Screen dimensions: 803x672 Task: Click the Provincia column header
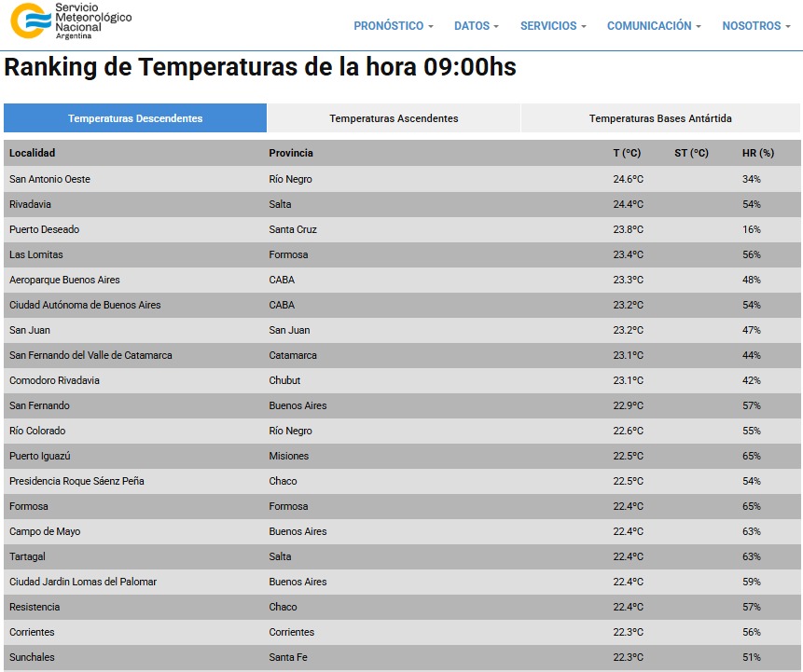pyautogui.click(x=289, y=153)
